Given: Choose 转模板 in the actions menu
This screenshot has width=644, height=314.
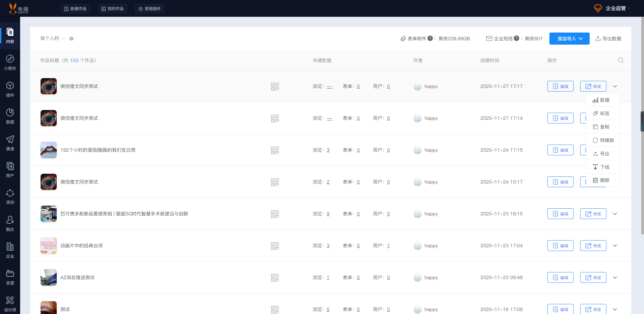Looking at the screenshot, I should (603, 140).
